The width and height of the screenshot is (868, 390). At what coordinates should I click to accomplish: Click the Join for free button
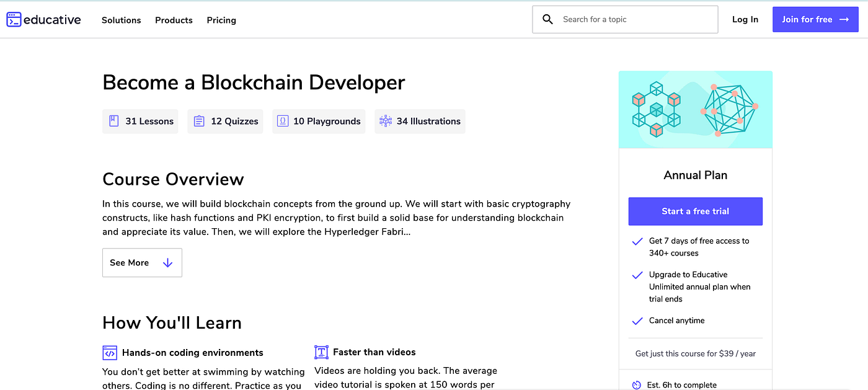click(x=815, y=20)
